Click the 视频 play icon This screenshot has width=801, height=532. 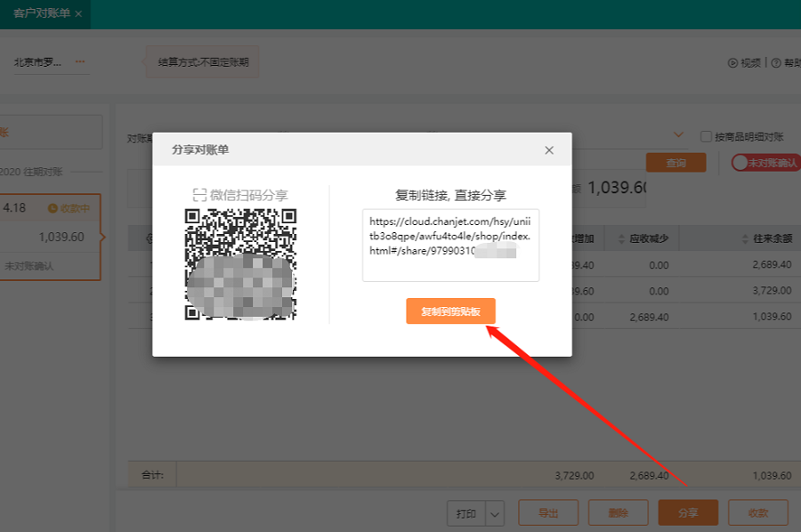(732, 63)
